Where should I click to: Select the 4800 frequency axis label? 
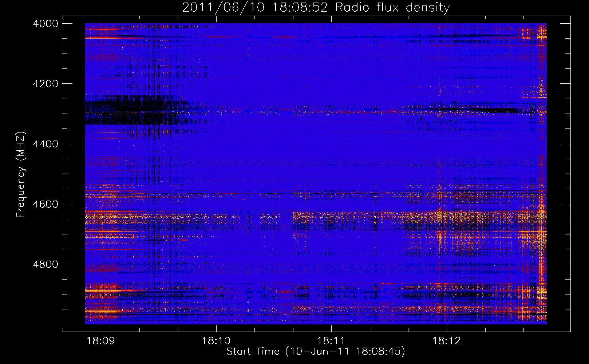[x=46, y=264]
